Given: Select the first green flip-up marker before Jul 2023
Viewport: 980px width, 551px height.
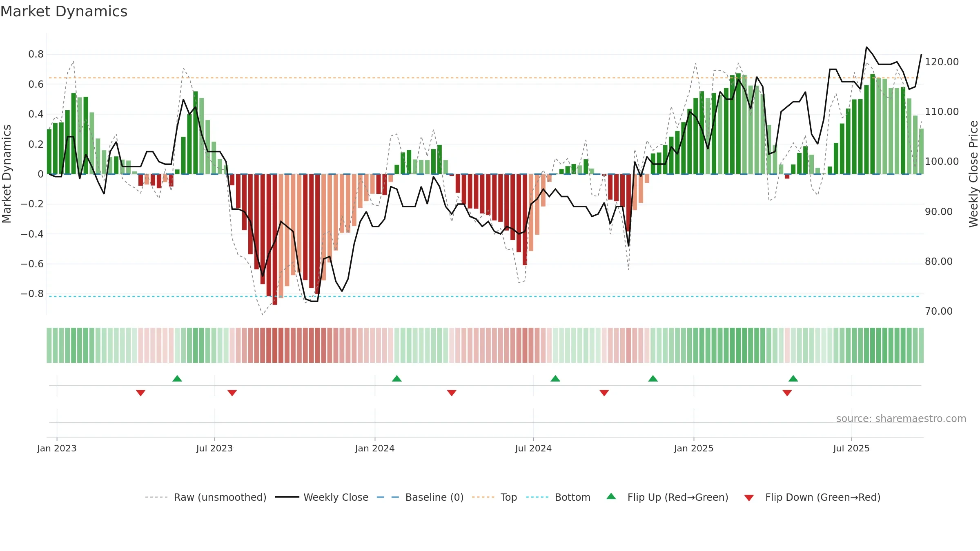Looking at the screenshot, I should 177,378.
